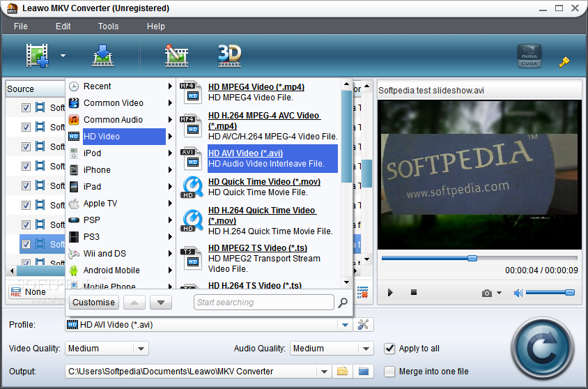Uncheck the third source file checkbox

pyautogui.click(x=26, y=146)
